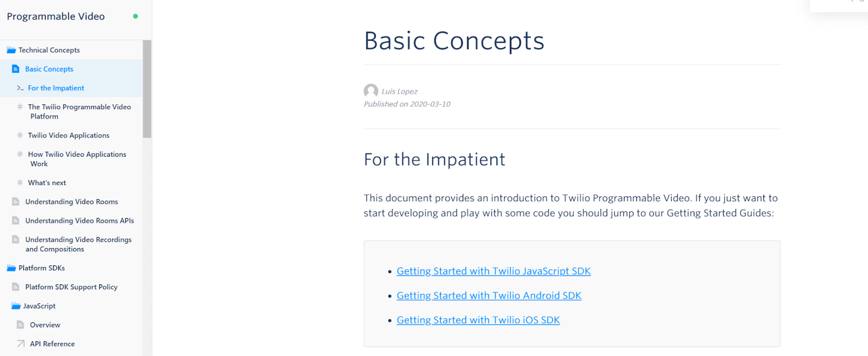The width and height of the screenshot is (868, 356).
Task: Open Getting Started with Twilio JavaScript SDK
Action: [x=493, y=271]
